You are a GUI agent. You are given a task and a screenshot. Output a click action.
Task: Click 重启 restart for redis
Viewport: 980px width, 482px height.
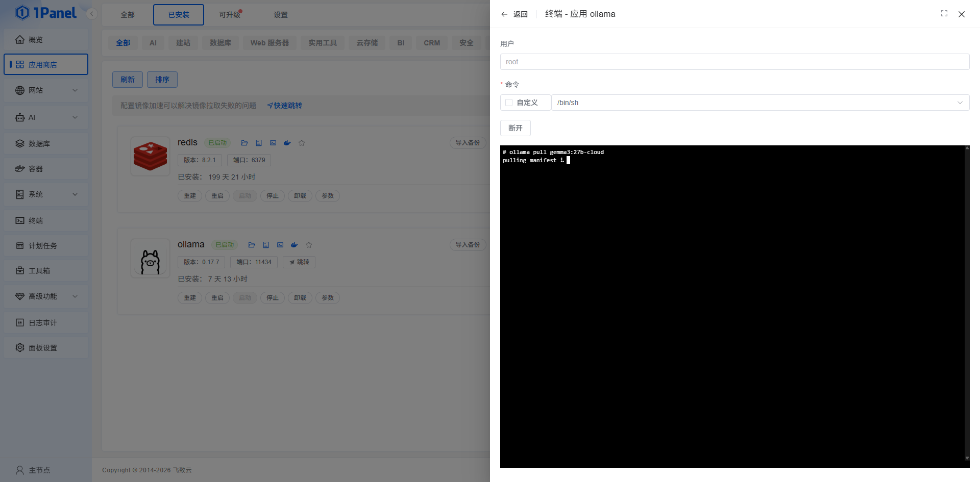(x=217, y=196)
